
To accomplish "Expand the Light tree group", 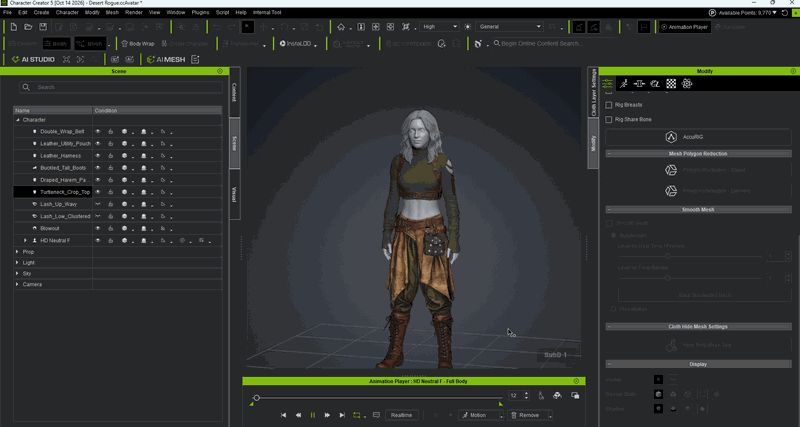I will point(17,263).
